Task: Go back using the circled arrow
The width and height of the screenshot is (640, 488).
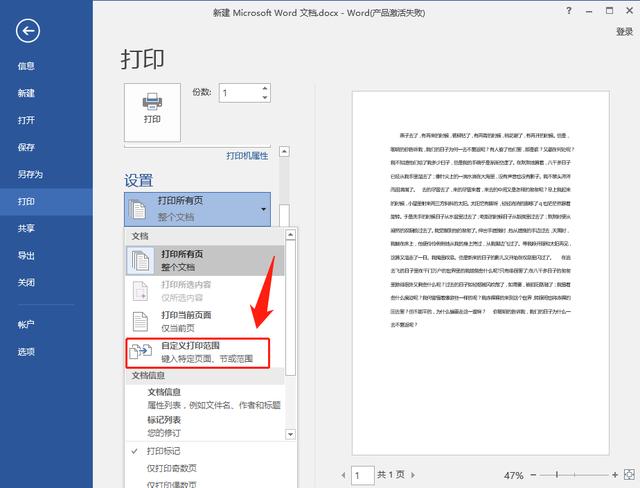Action: tap(28, 31)
